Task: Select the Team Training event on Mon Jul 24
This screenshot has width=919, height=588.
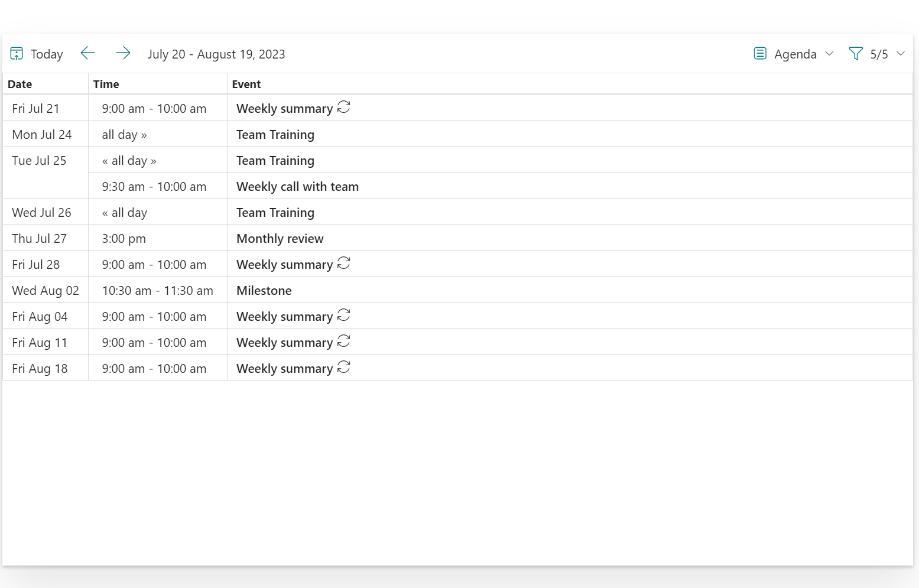Action: [x=275, y=135]
